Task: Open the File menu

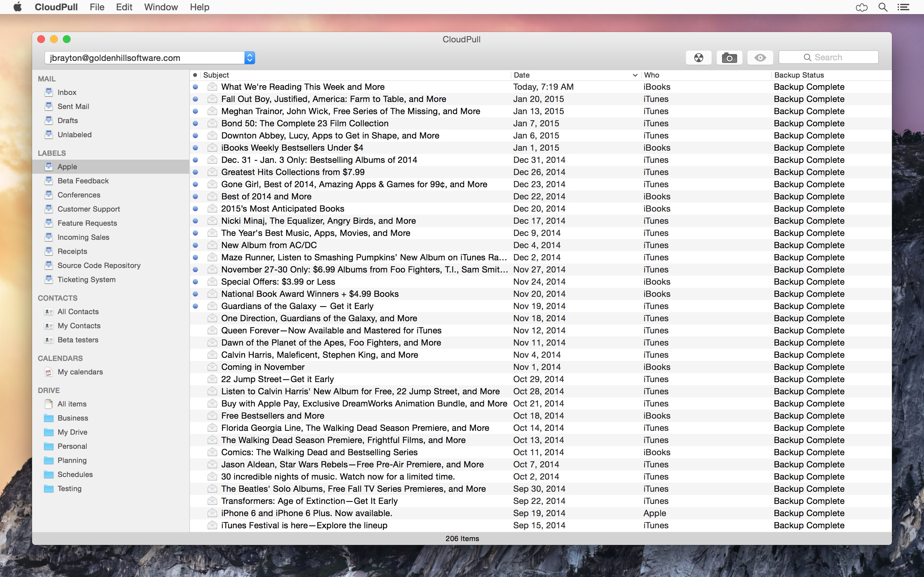Action: 97,7
